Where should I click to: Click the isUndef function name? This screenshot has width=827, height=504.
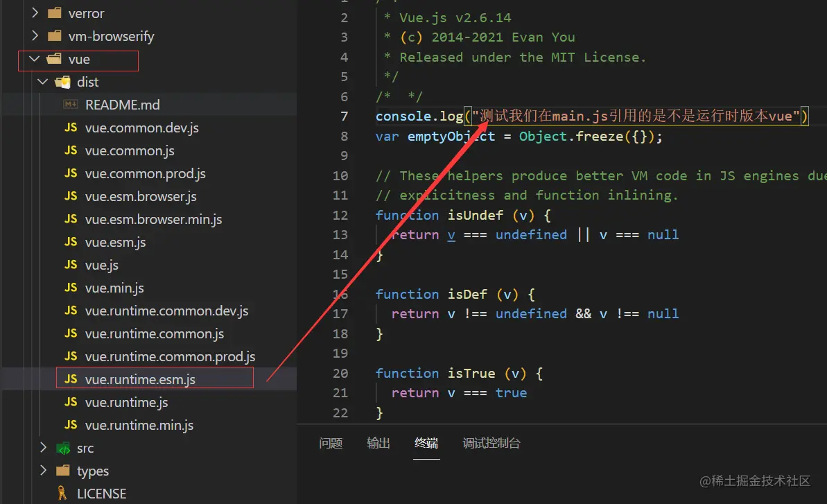pos(476,215)
